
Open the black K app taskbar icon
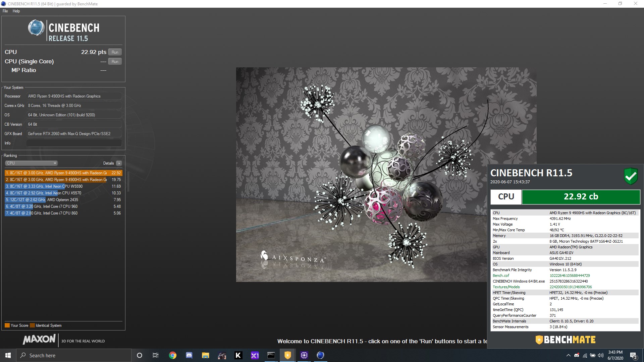(238, 355)
